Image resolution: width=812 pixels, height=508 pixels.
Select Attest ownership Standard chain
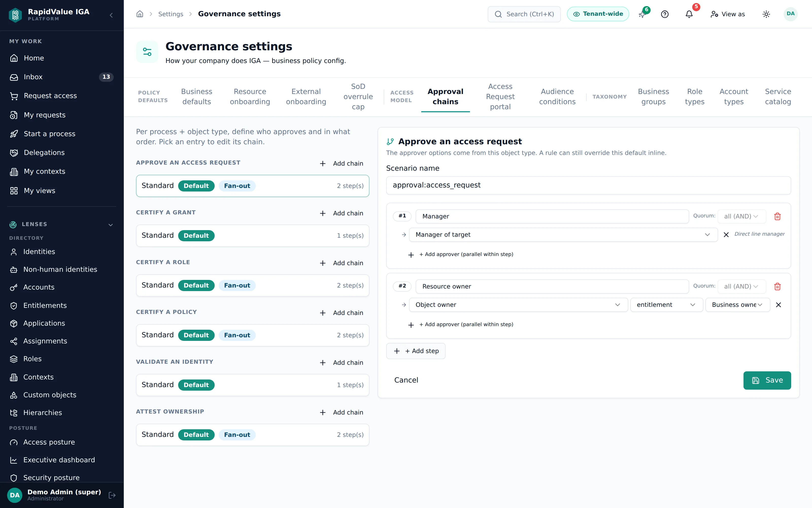[252, 435]
